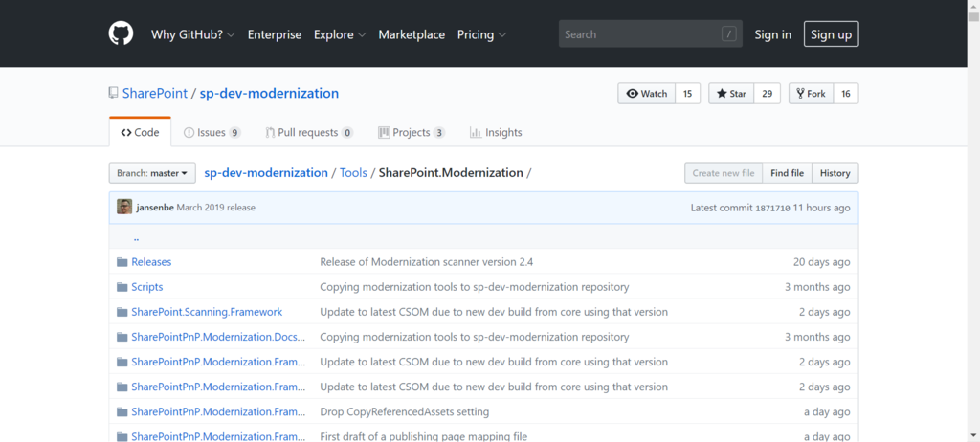The height and width of the screenshot is (442, 980).
Task: Open commit 1871710 link
Action: (x=772, y=208)
